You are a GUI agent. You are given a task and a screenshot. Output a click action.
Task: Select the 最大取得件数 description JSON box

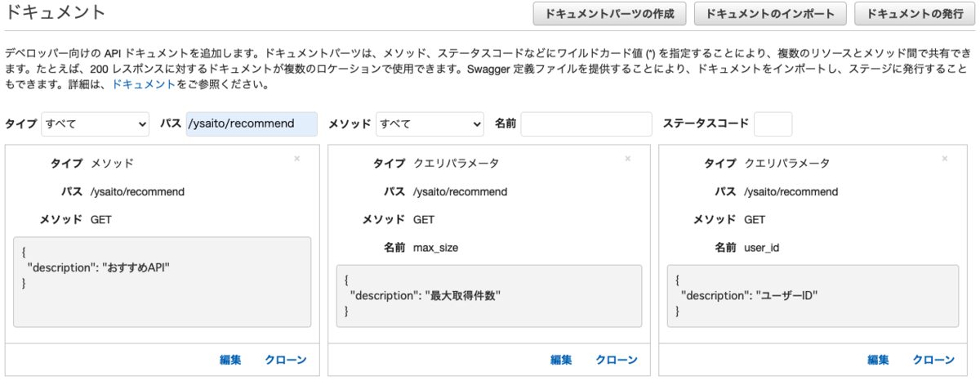pos(489,296)
